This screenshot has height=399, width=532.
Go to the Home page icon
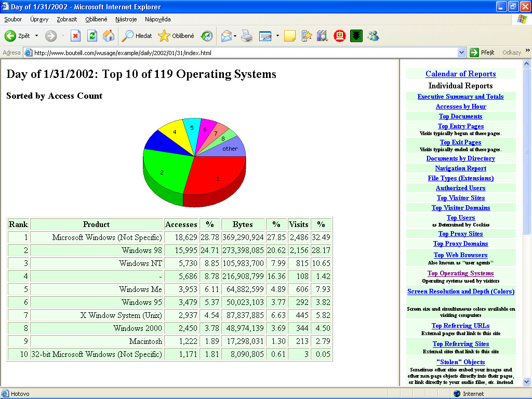(x=109, y=36)
